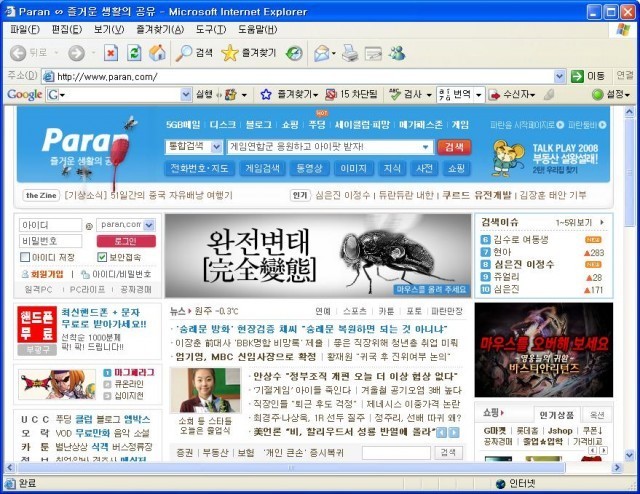Click the 사전 search button
Screen dimensions: 640x494
tap(424, 168)
